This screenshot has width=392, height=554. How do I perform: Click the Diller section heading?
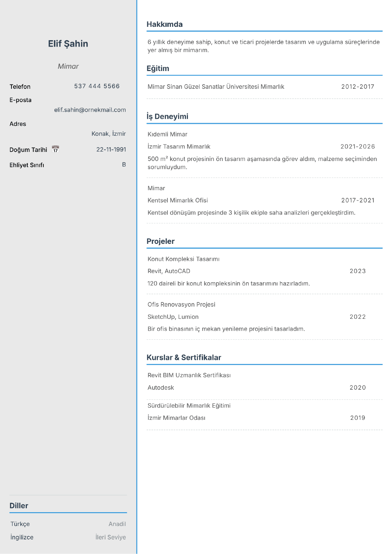click(x=19, y=506)
